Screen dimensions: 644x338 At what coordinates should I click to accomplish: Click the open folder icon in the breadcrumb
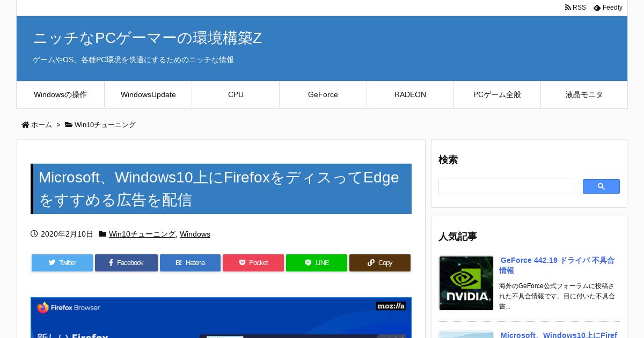69,124
